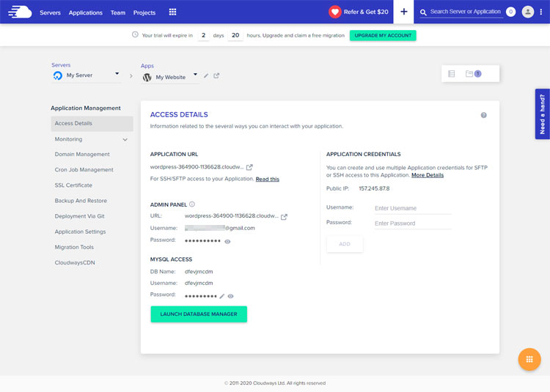Edit MySQL password with pencil icon
This screenshot has width=550, height=392.
tap(222, 296)
